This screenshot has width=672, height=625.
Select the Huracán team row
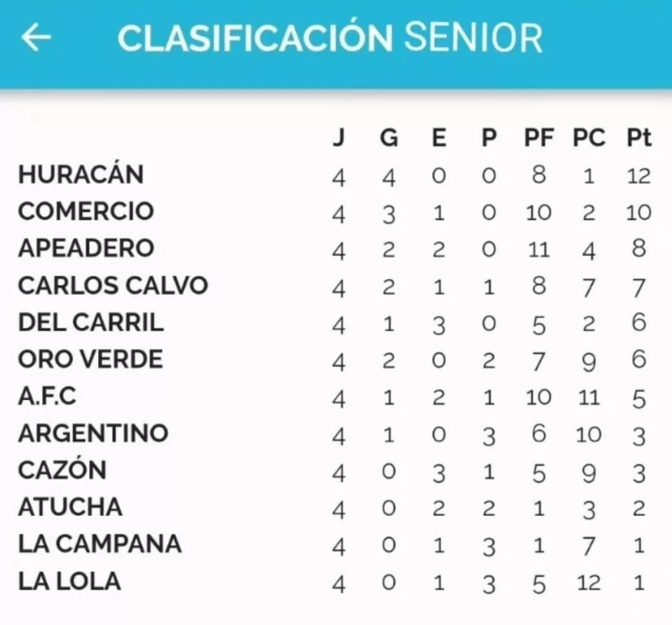click(81, 174)
